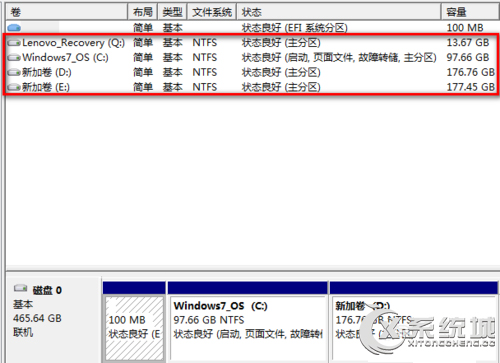Sort by the 容量 column header
500x363 pixels.
click(470, 12)
